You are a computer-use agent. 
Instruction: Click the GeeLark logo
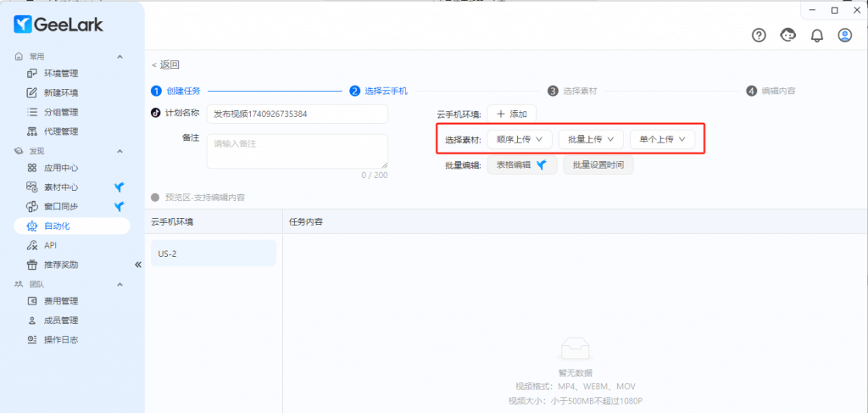click(58, 25)
